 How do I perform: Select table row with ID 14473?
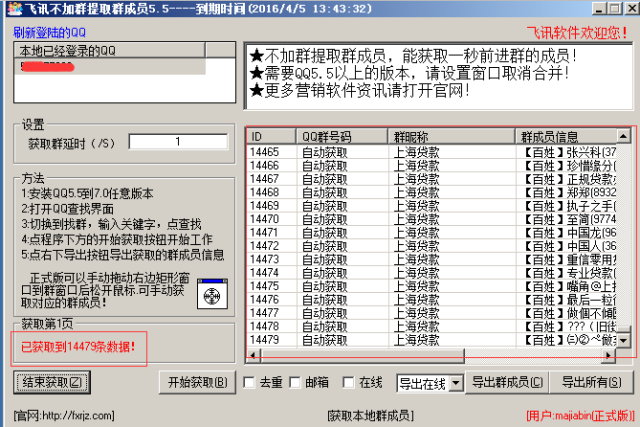[432, 260]
